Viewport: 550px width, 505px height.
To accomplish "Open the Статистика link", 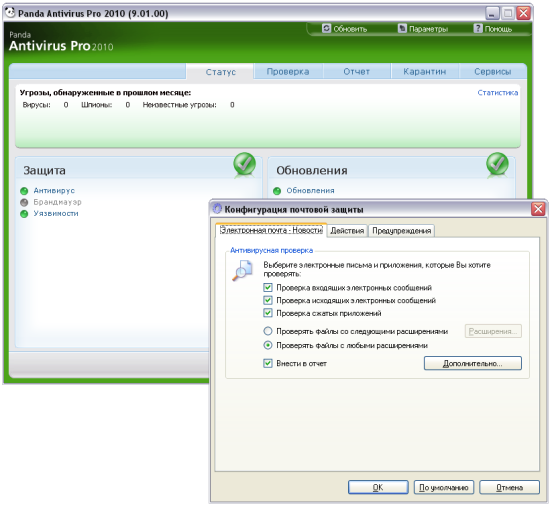I will pyautogui.click(x=497, y=93).
